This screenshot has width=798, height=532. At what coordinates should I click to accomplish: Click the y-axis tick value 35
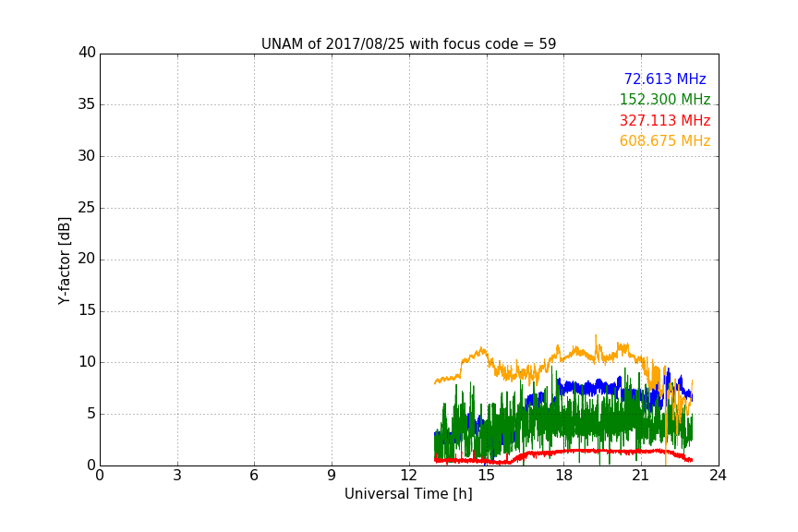[x=87, y=104]
